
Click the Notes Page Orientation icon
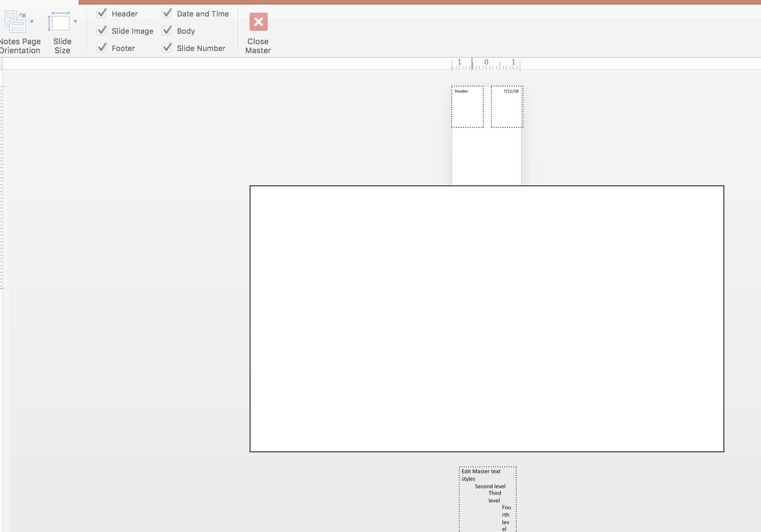tap(15, 22)
